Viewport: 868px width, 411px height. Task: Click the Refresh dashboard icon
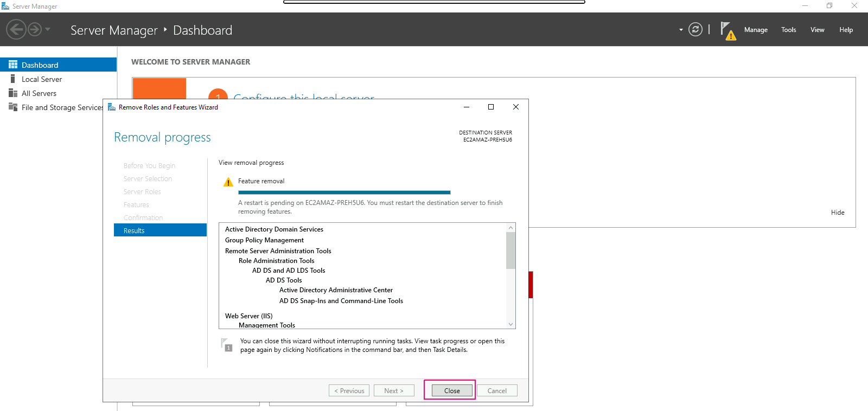coord(695,29)
